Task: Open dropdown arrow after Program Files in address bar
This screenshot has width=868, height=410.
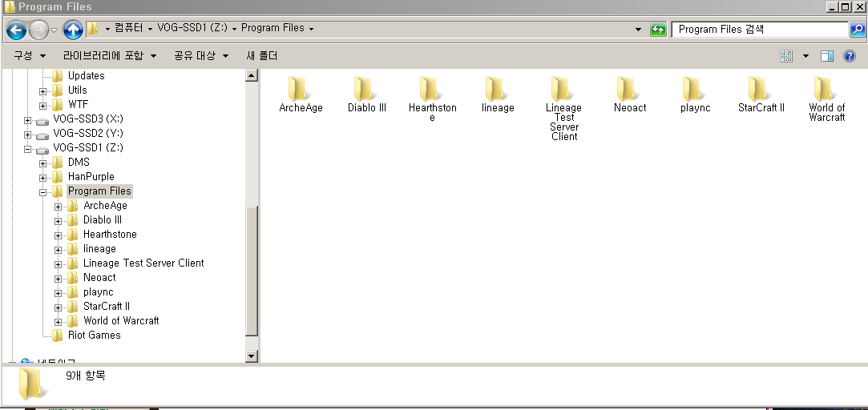Action: tap(311, 29)
